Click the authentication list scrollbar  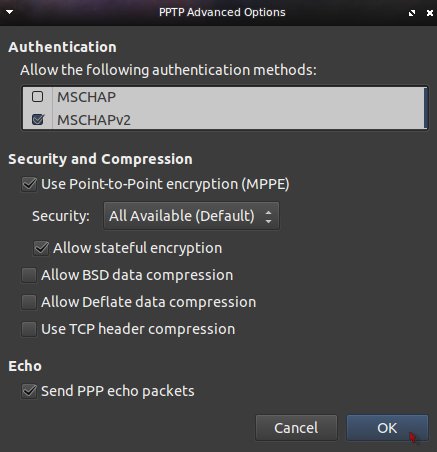click(426, 108)
